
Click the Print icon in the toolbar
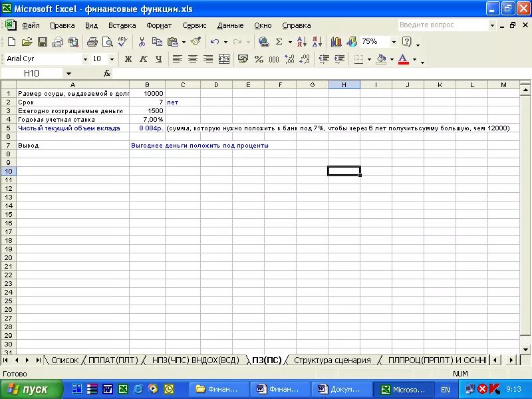(92, 42)
